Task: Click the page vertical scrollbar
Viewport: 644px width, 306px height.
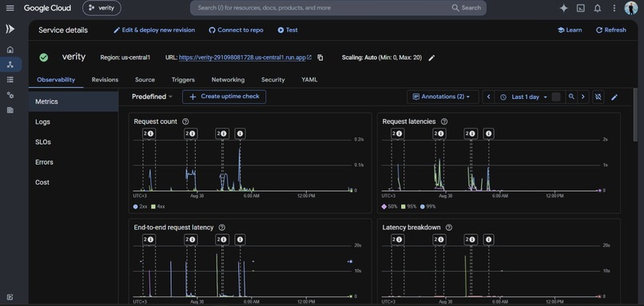Action: pos(636,114)
